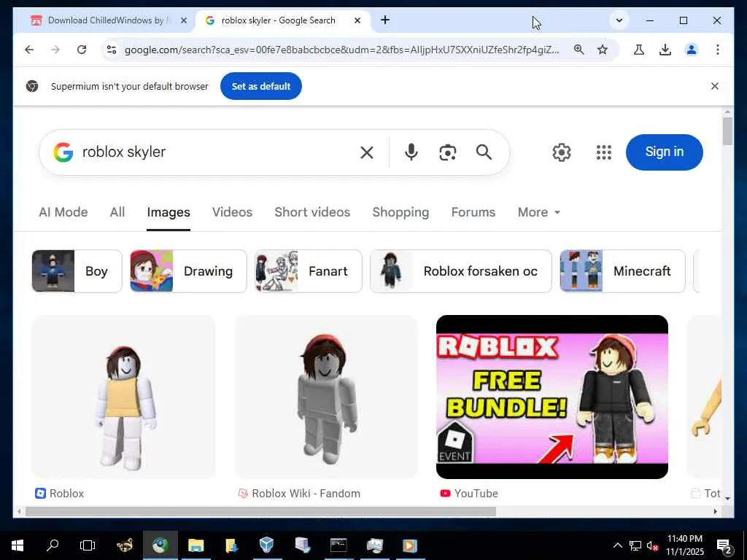Switch to AI Mode tab
The width and height of the screenshot is (747, 560).
[63, 212]
